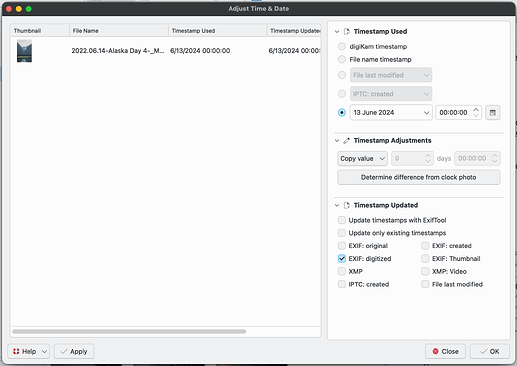Open the Copy value dropdown
517x366 pixels.
362,159
